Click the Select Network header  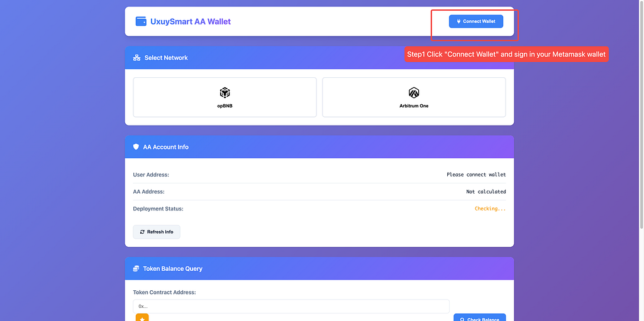[319, 57]
